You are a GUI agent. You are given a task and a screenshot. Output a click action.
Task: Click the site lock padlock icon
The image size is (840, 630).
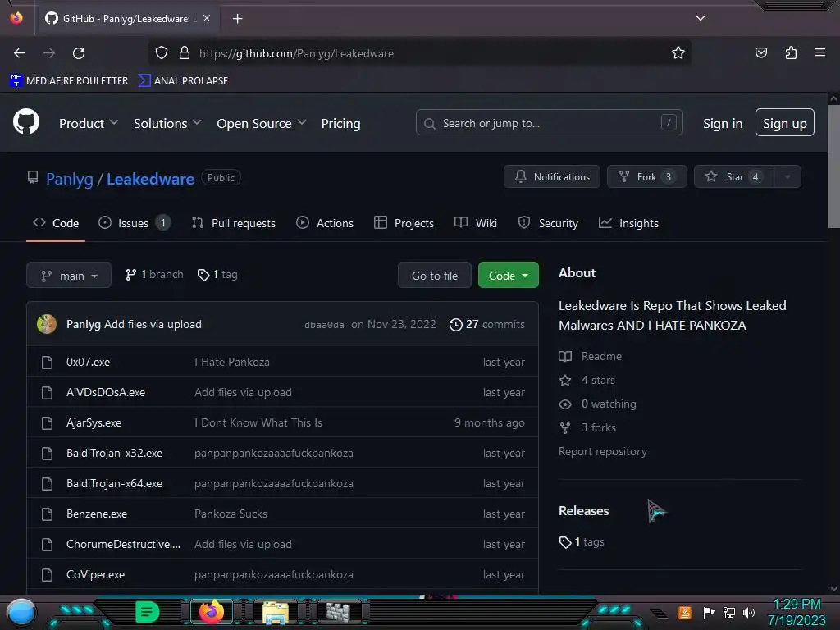point(185,52)
